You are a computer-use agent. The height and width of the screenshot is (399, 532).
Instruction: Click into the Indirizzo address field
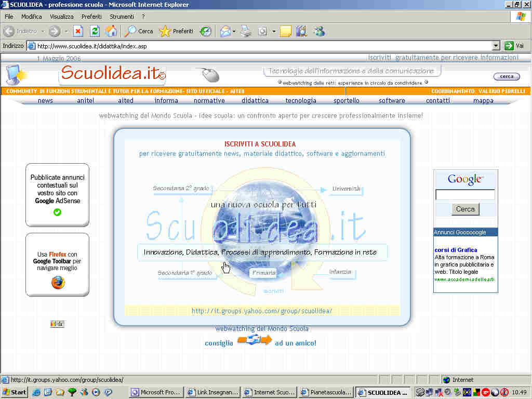(x=260, y=46)
